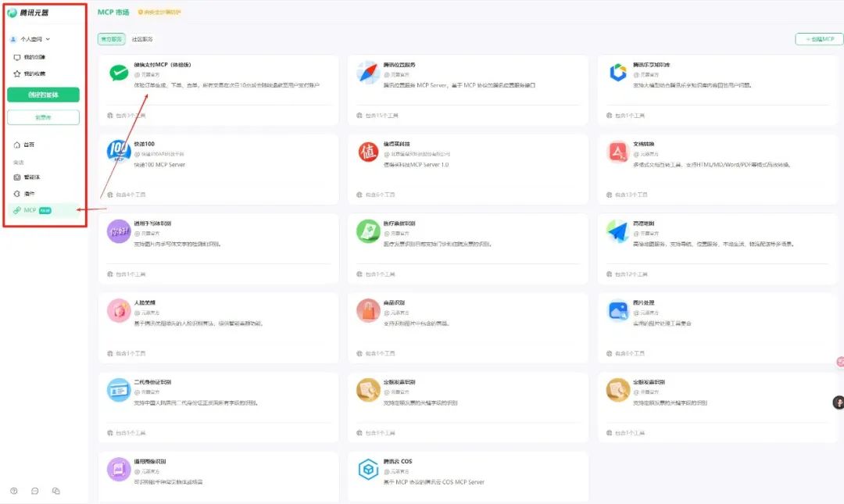This screenshot has width=844, height=504.
Task: Click the 腾讯云 COS hexagon cube icon
Action: coord(368,470)
